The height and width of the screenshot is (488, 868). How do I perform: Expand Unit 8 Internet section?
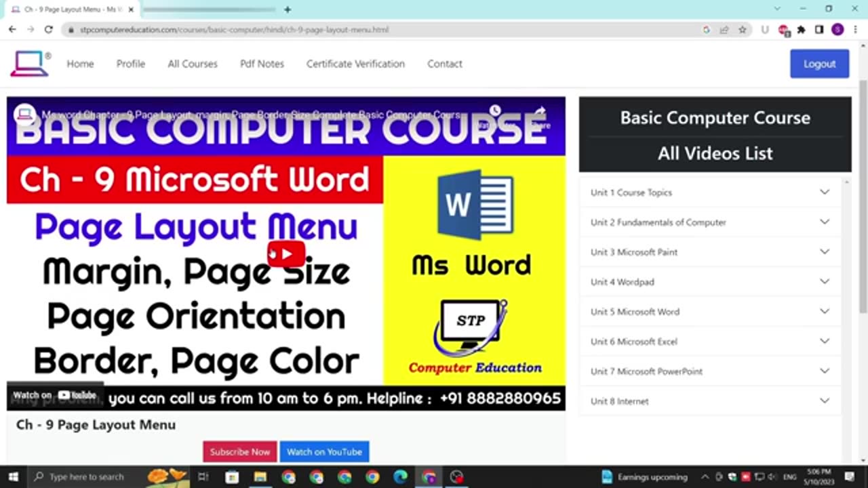(x=710, y=401)
